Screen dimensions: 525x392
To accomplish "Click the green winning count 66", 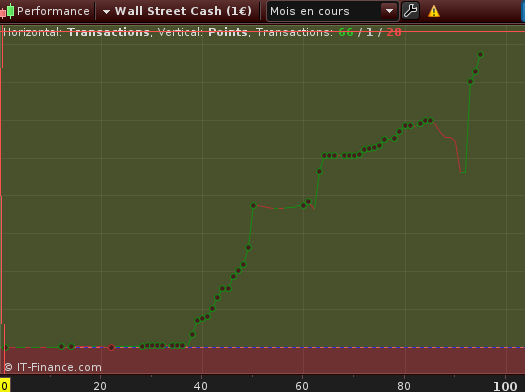I will click(346, 32).
